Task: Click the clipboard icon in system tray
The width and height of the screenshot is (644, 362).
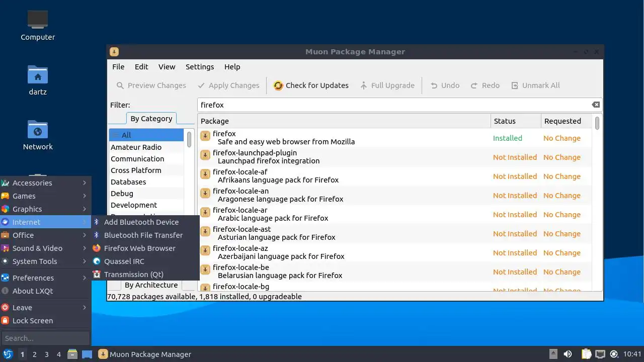Action: click(x=587, y=354)
